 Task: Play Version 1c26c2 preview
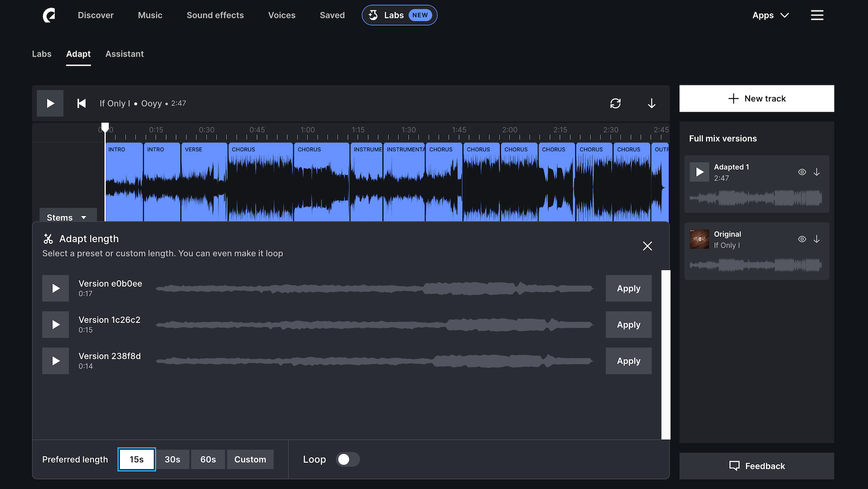[x=55, y=324]
